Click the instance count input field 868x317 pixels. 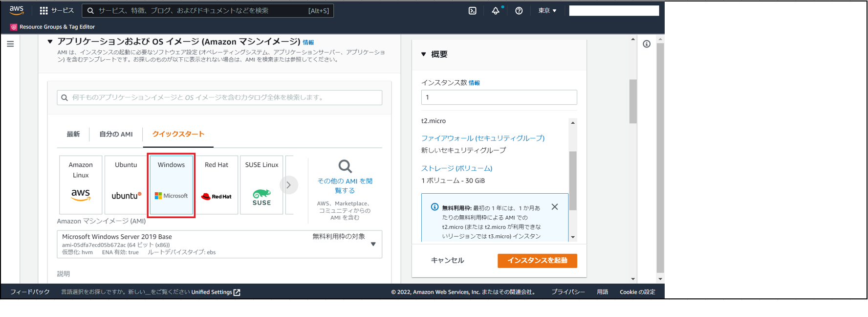(x=499, y=97)
